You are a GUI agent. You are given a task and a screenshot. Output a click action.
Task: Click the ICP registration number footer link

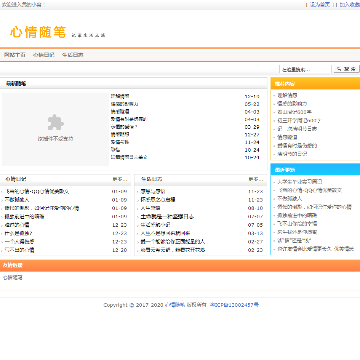234,305
